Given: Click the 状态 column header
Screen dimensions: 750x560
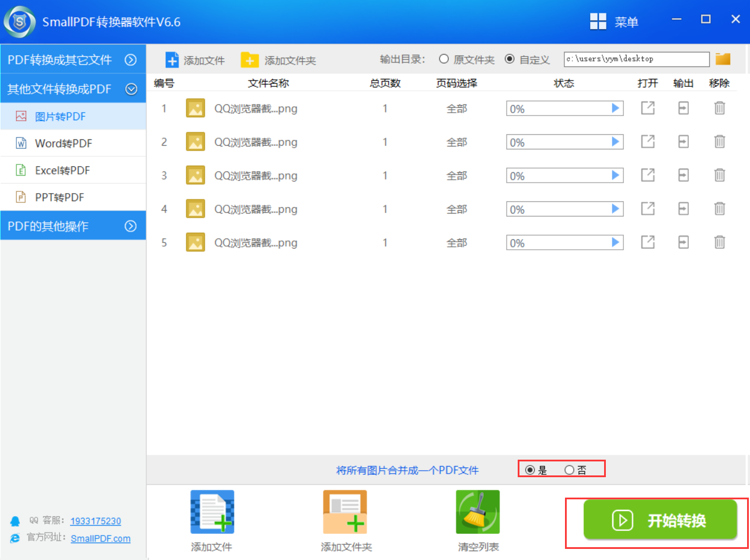Looking at the screenshot, I should [564, 83].
